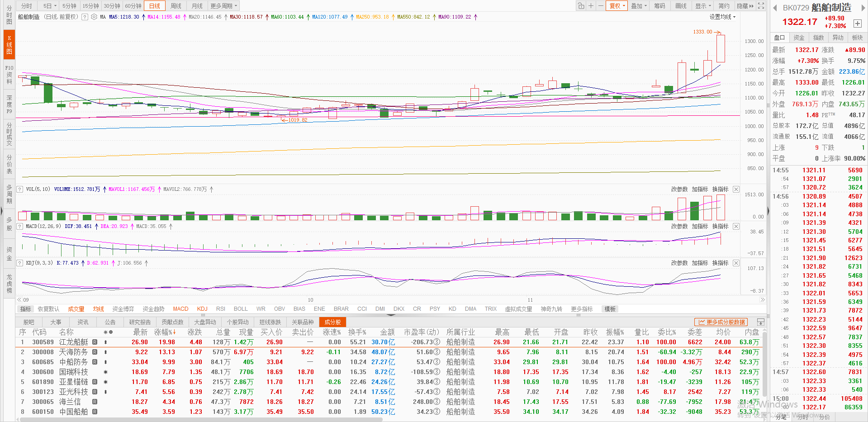The width and height of the screenshot is (868, 422).
Task: Switch to the 研究报告 tab
Action: pos(140,322)
